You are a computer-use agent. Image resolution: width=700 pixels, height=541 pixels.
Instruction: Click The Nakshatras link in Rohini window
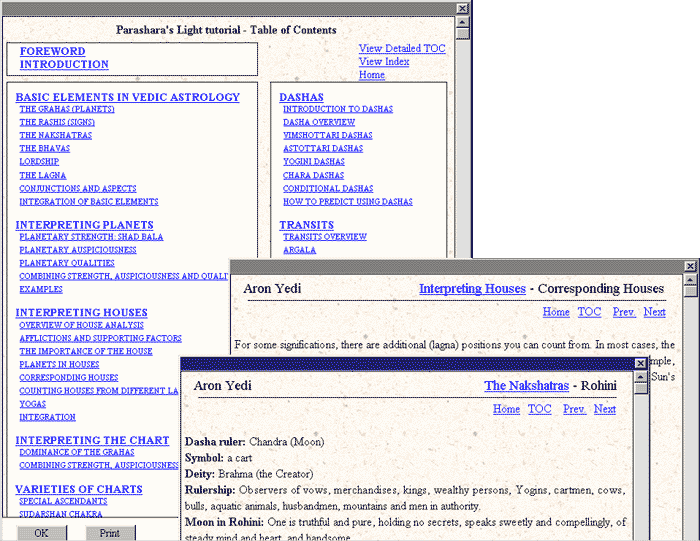[x=526, y=386]
